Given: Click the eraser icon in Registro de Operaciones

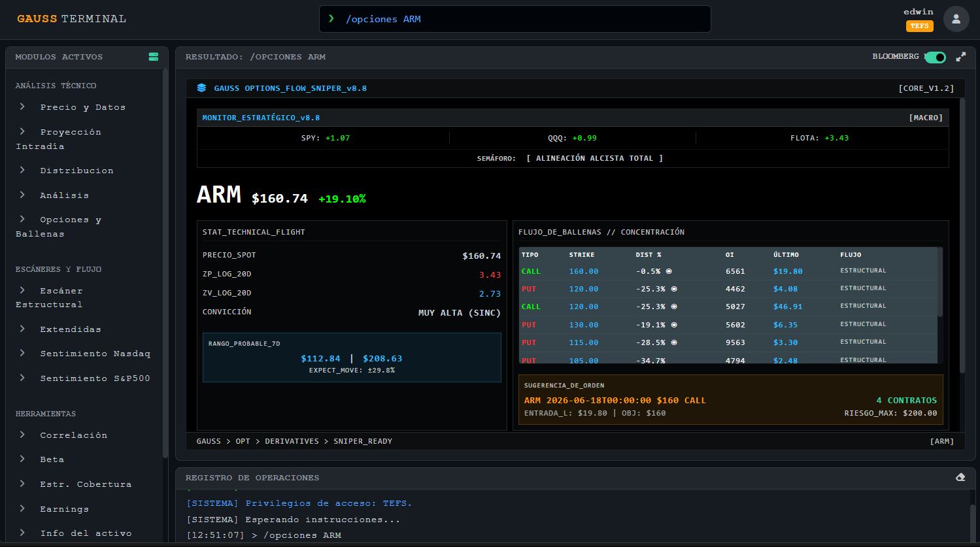Looking at the screenshot, I should pyautogui.click(x=960, y=478).
